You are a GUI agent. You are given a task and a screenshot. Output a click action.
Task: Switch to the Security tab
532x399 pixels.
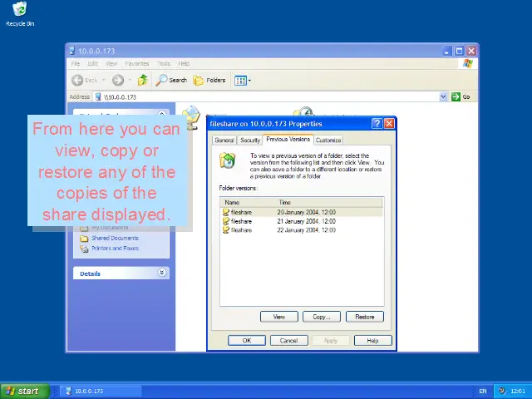click(250, 140)
